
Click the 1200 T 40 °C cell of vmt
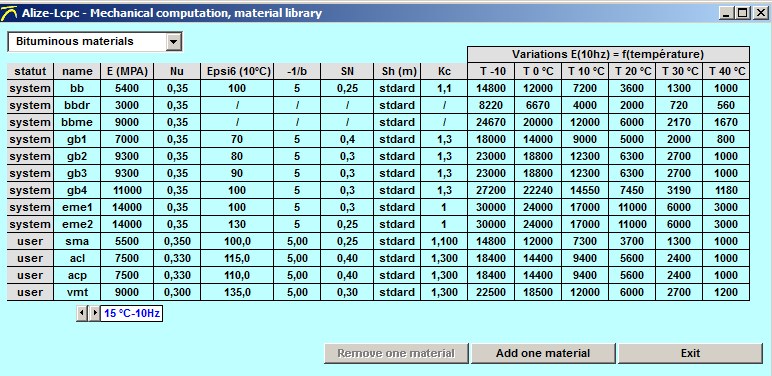click(727, 292)
